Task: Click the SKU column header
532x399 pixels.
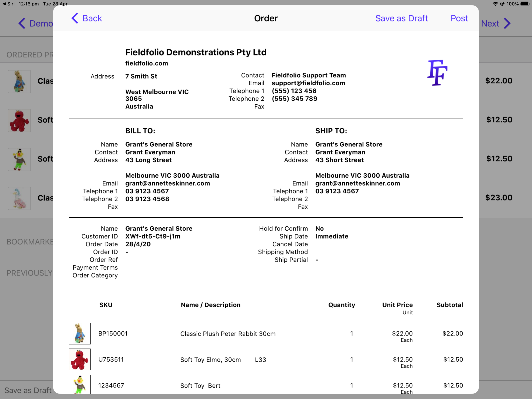Action: tap(106, 305)
